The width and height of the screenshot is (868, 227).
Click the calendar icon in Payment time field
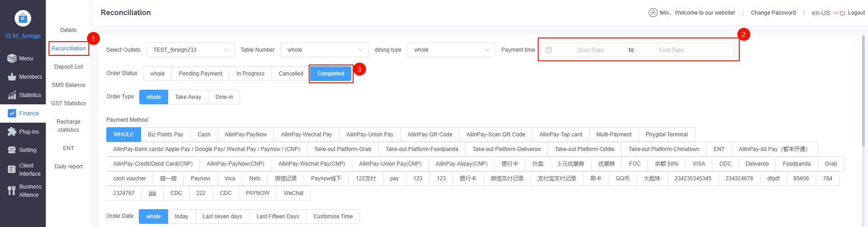point(549,50)
